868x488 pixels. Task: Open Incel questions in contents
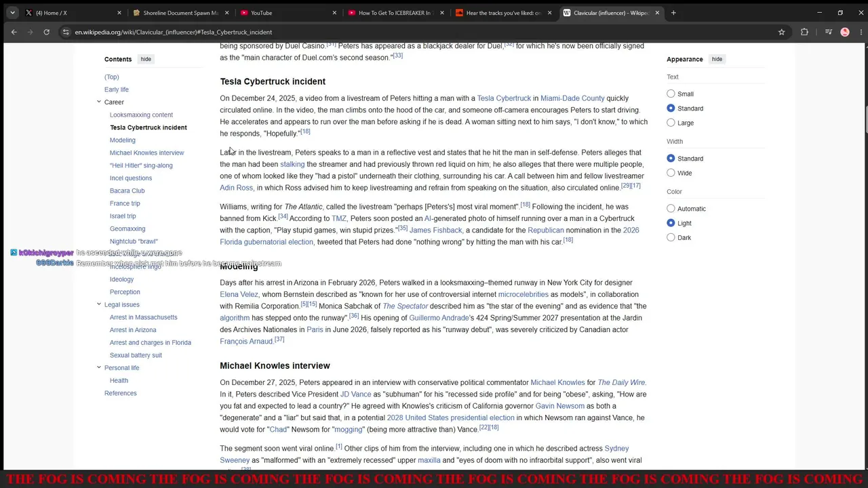point(131,178)
